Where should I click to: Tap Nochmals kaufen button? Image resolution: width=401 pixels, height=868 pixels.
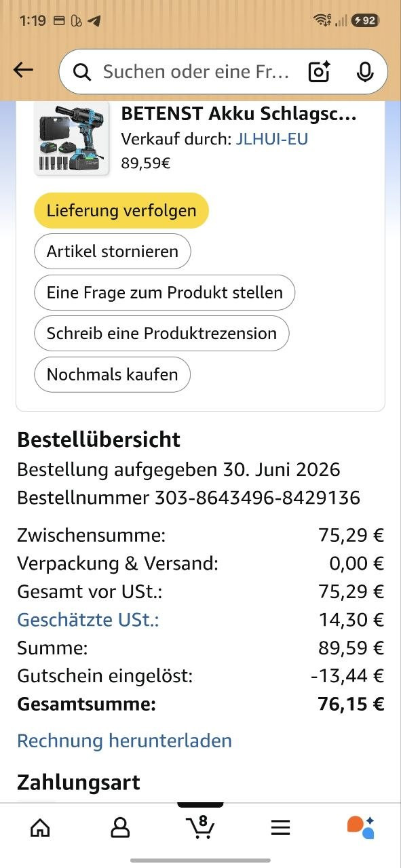pyautogui.click(x=113, y=374)
